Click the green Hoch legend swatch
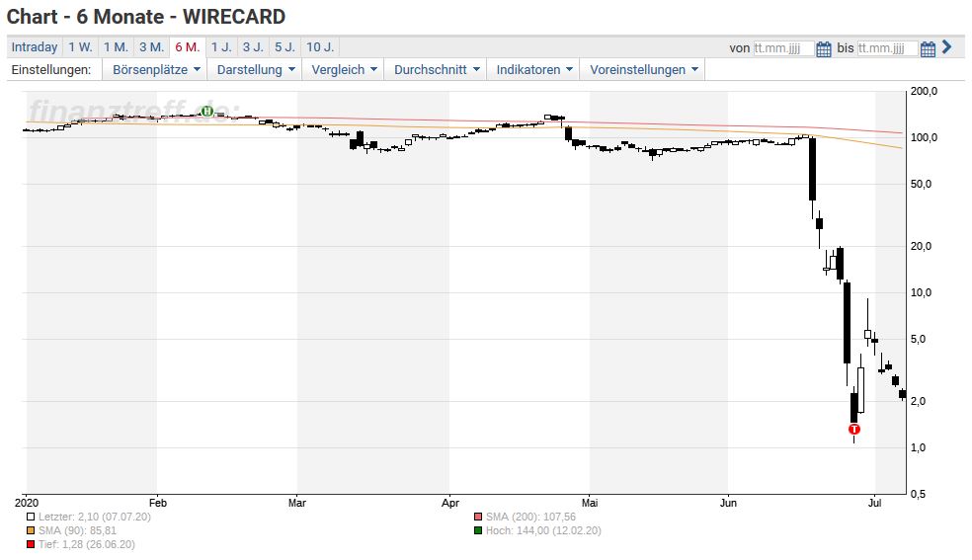This screenshot has width=972, height=560. point(478,530)
